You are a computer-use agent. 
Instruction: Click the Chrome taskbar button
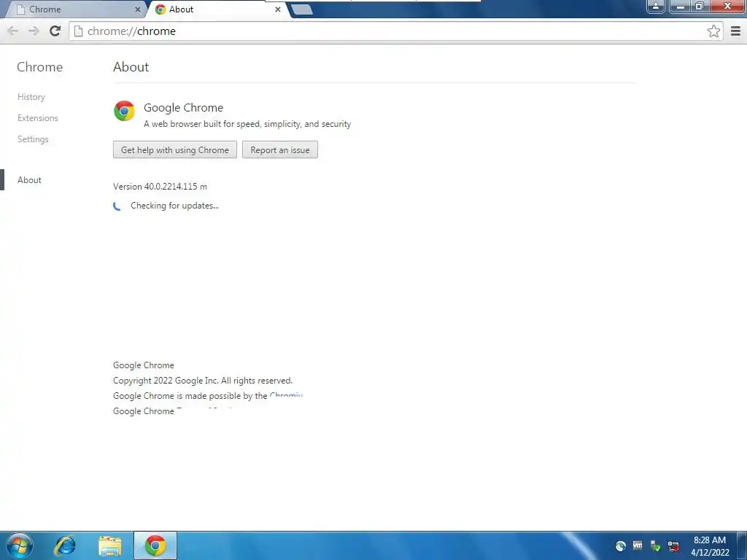click(155, 545)
